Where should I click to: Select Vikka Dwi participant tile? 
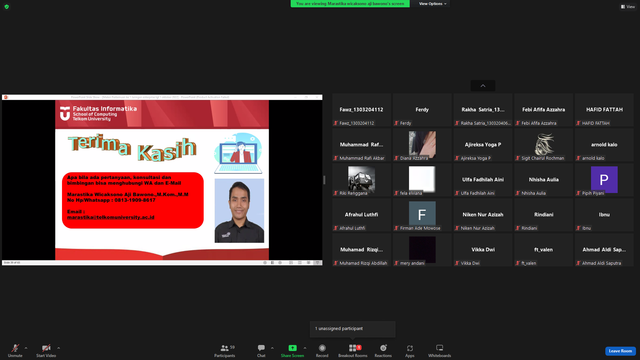coord(483,250)
